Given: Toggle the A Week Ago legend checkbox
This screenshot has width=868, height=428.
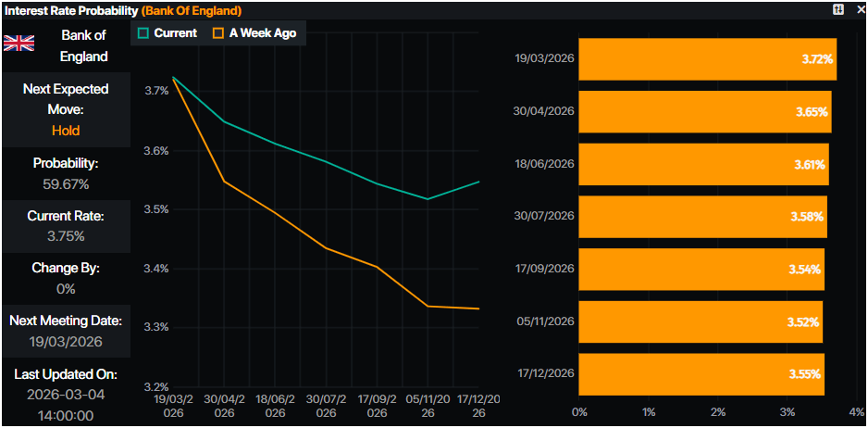Looking at the screenshot, I should coord(219,33).
